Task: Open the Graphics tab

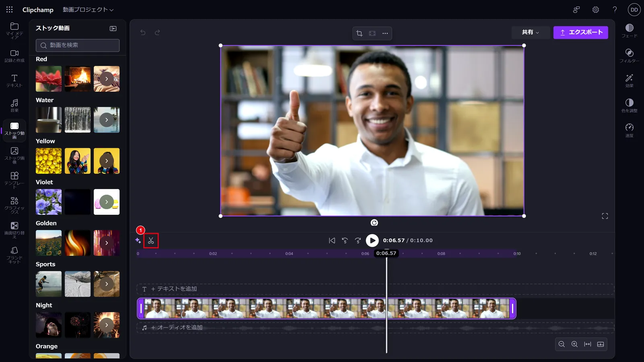Action: coord(14,205)
